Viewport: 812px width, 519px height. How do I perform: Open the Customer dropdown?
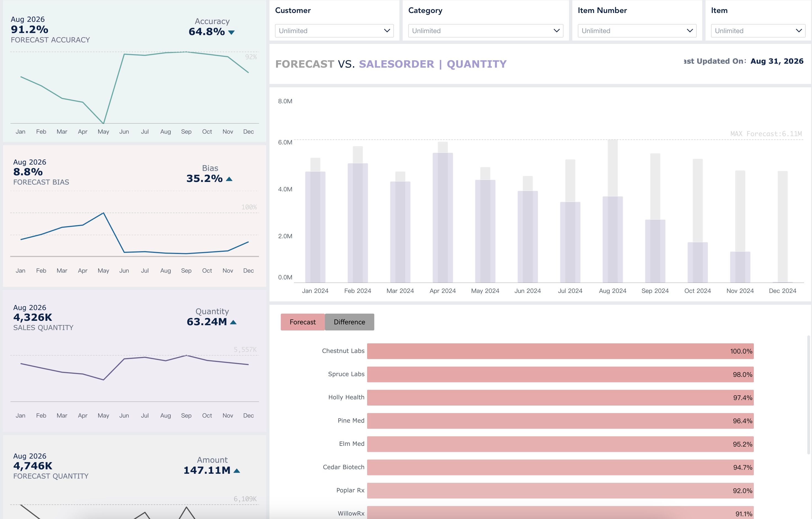(334, 31)
